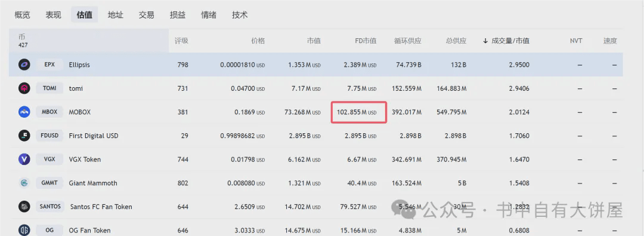Select the 估值 tab
Image resolution: width=644 pixels, height=236 pixels.
tap(84, 16)
